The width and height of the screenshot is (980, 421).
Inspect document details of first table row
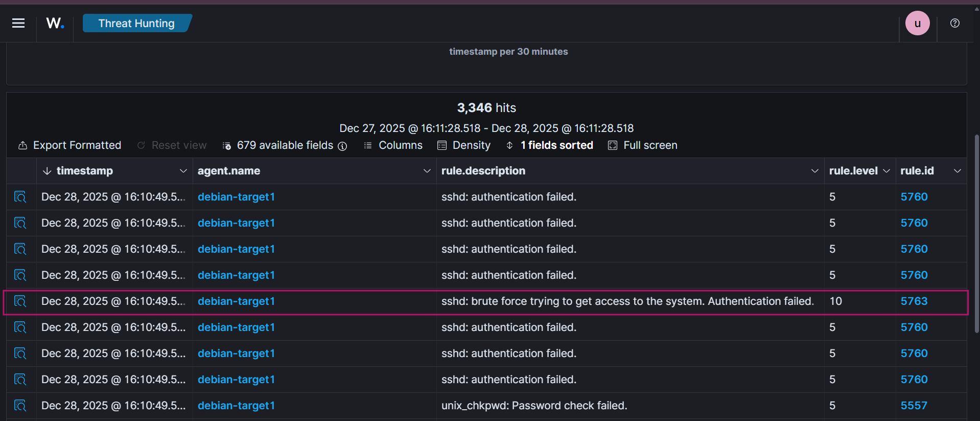click(20, 197)
